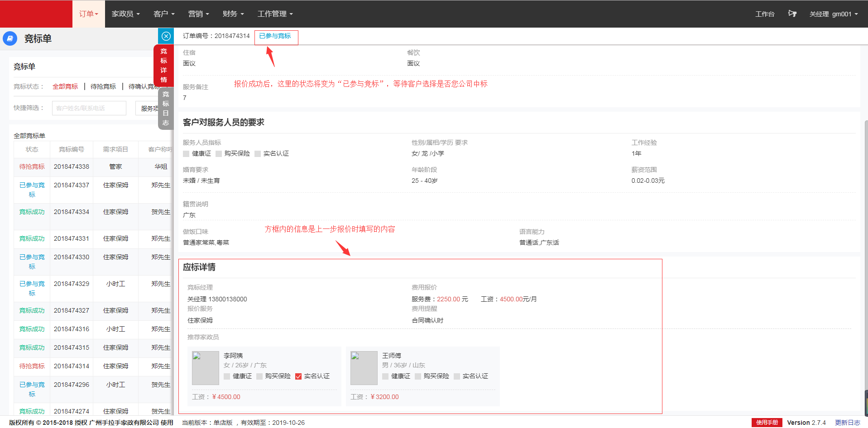Select order row 2018474338
The height and width of the screenshot is (428, 868).
[x=93, y=166]
